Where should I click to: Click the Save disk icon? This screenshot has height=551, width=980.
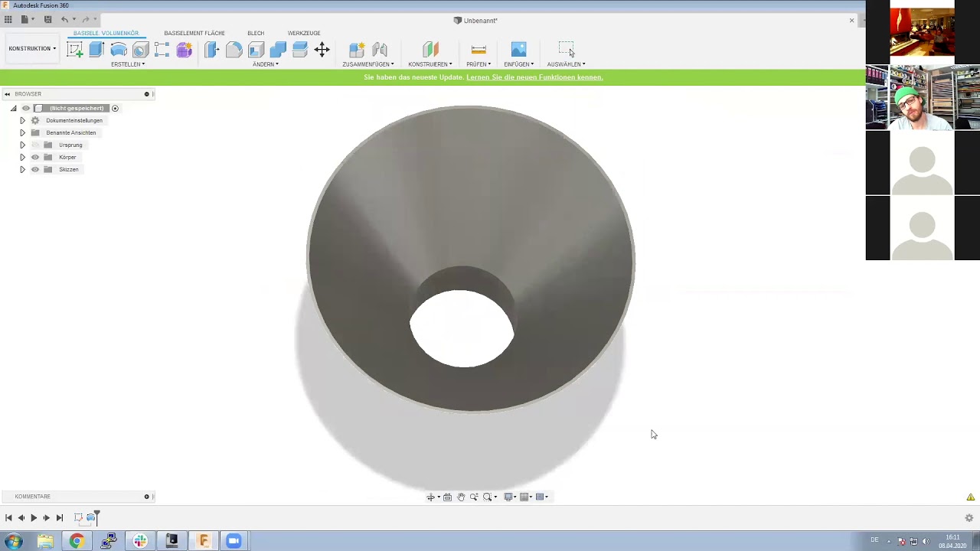[47, 19]
